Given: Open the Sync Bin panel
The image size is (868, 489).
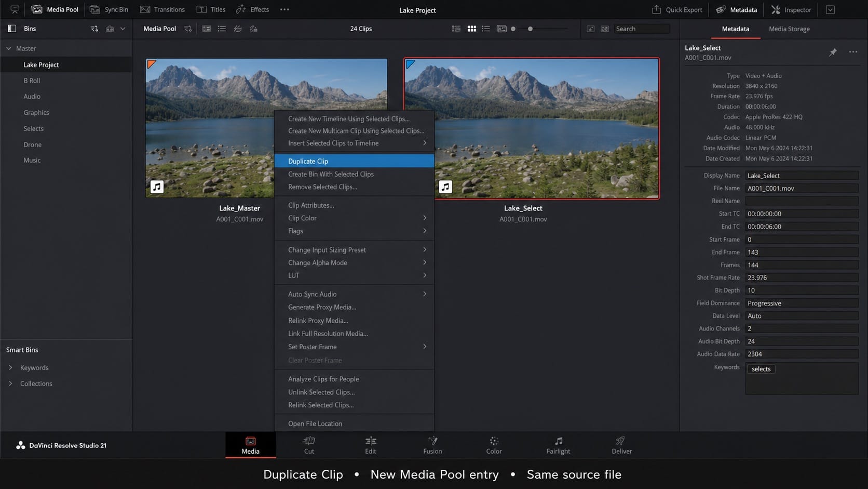Looking at the screenshot, I should 109,9.
